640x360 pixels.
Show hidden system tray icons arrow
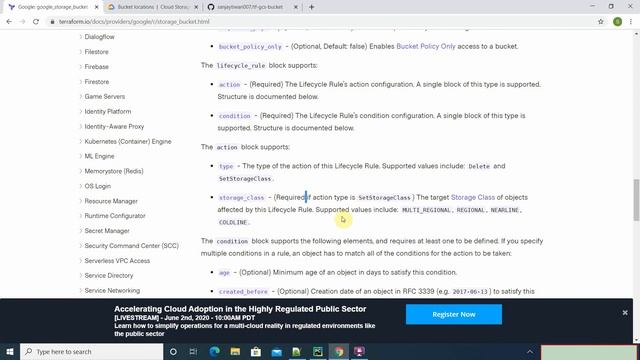tap(529, 351)
